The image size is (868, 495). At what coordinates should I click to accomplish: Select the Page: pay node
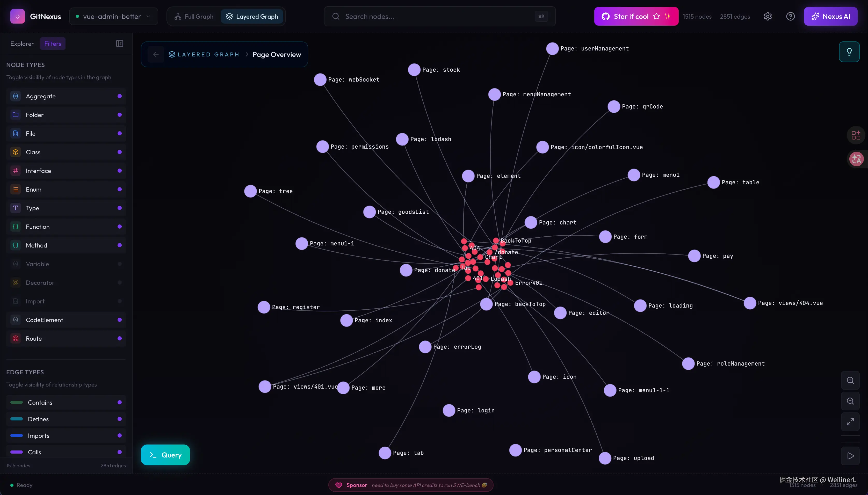click(x=694, y=256)
